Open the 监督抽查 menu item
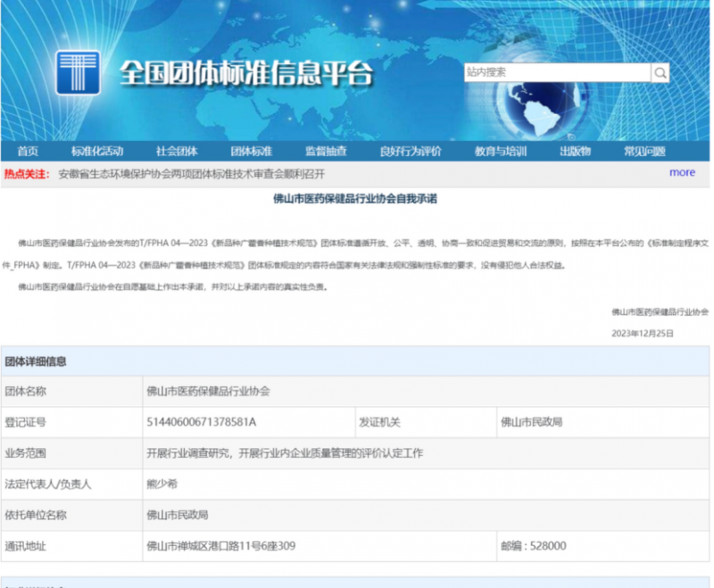This screenshot has height=588, width=714. [x=326, y=151]
